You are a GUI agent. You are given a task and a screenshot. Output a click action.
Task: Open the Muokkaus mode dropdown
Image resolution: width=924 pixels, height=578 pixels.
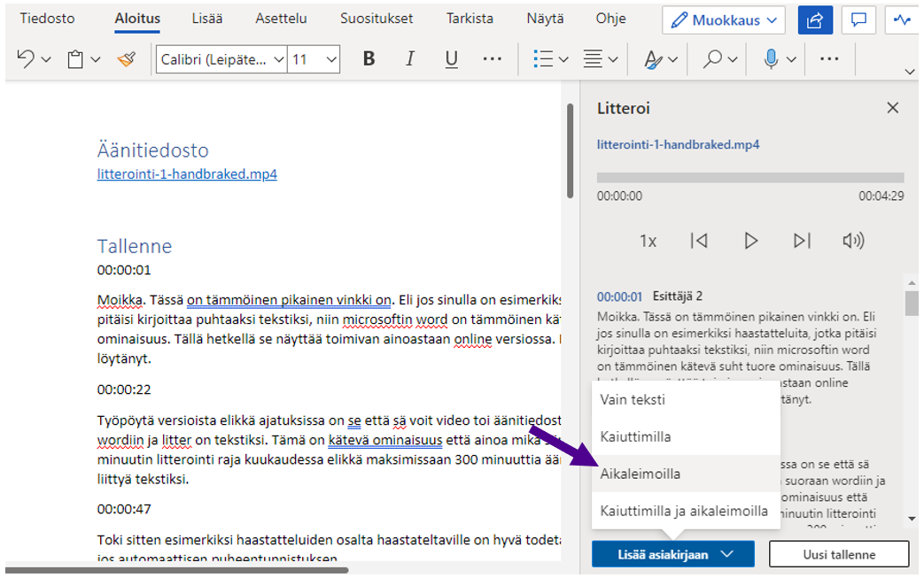pyautogui.click(x=724, y=19)
